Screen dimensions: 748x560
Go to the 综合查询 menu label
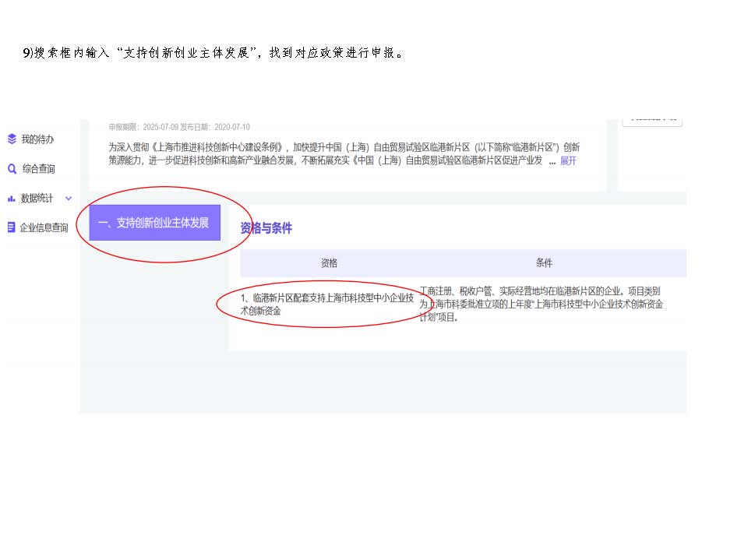tap(39, 169)
